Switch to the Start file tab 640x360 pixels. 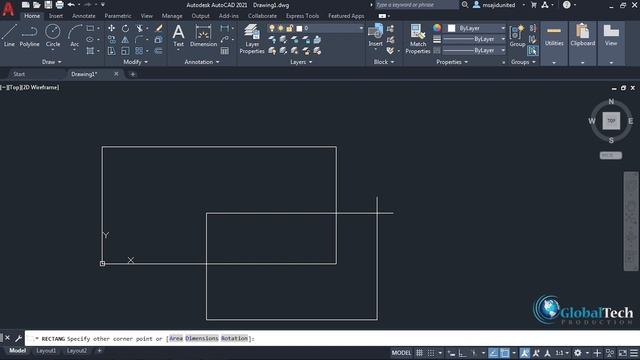click(x=19, y=74)
